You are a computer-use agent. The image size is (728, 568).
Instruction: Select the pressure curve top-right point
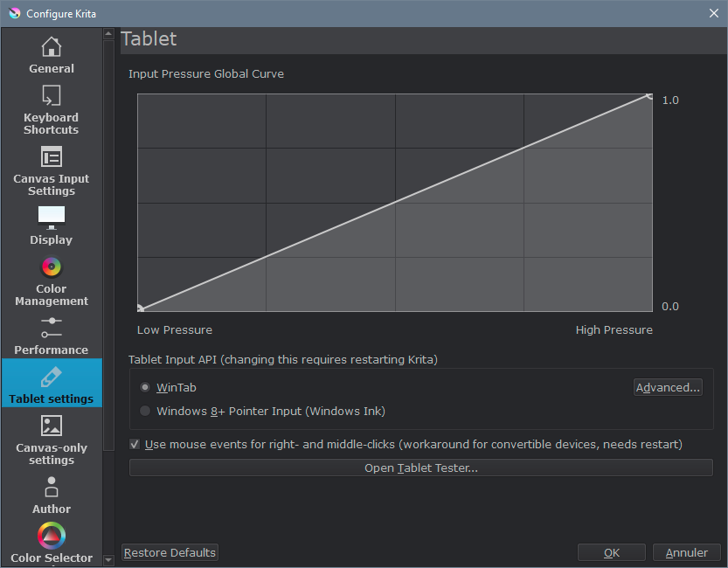(648, 96)
